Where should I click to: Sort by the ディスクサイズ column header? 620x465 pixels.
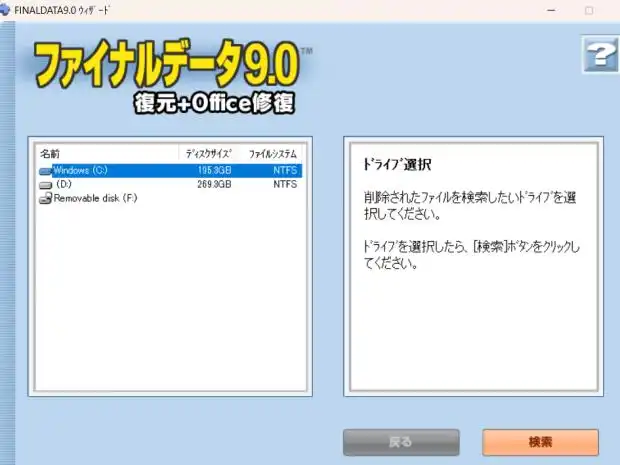pyautogui.click(x=209, y=153)
